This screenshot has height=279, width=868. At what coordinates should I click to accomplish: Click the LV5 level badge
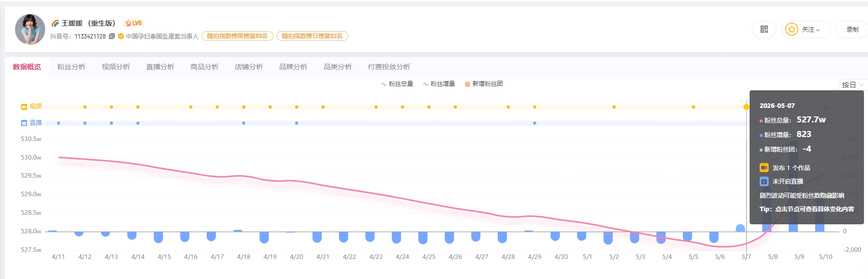pos(133,23)
